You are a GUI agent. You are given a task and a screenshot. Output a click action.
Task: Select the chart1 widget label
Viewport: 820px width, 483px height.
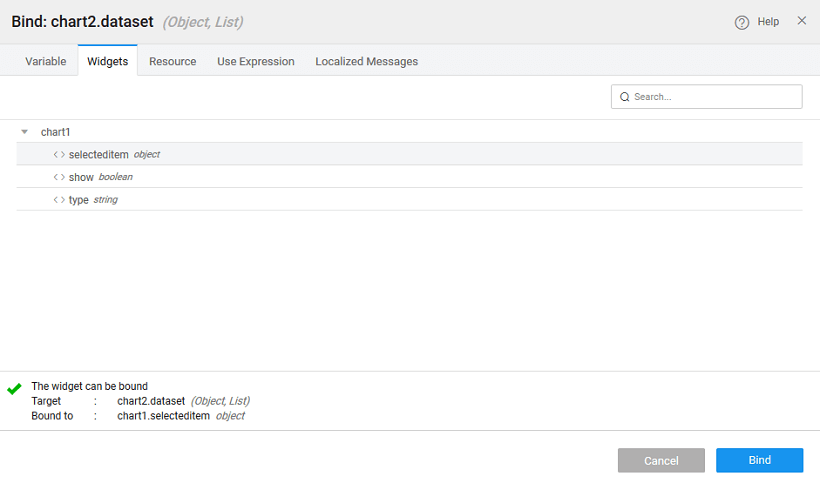coord(55,132)
